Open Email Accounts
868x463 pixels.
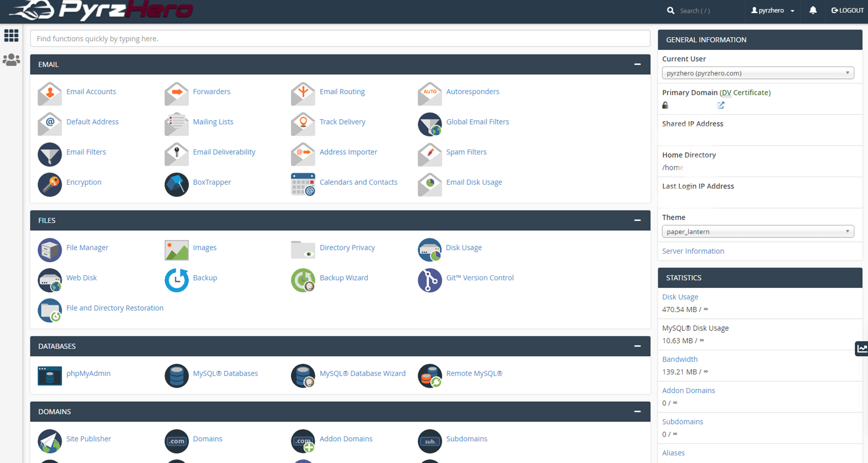(91, 92)
